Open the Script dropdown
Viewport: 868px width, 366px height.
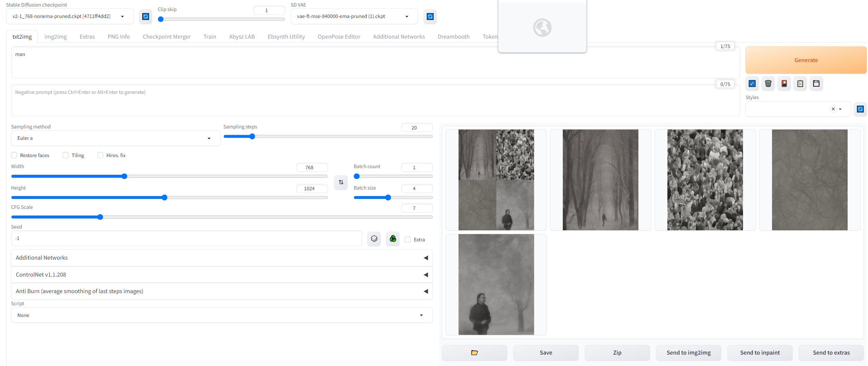(x=222, y=315)
